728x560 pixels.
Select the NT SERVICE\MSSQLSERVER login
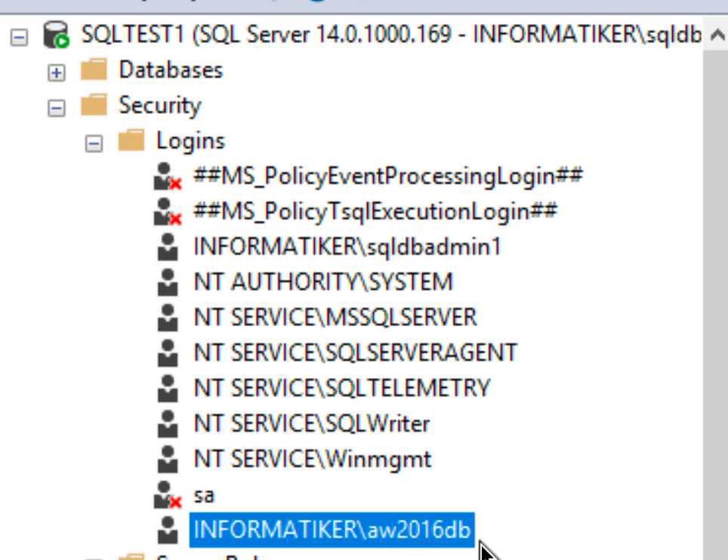coord(335,318)
